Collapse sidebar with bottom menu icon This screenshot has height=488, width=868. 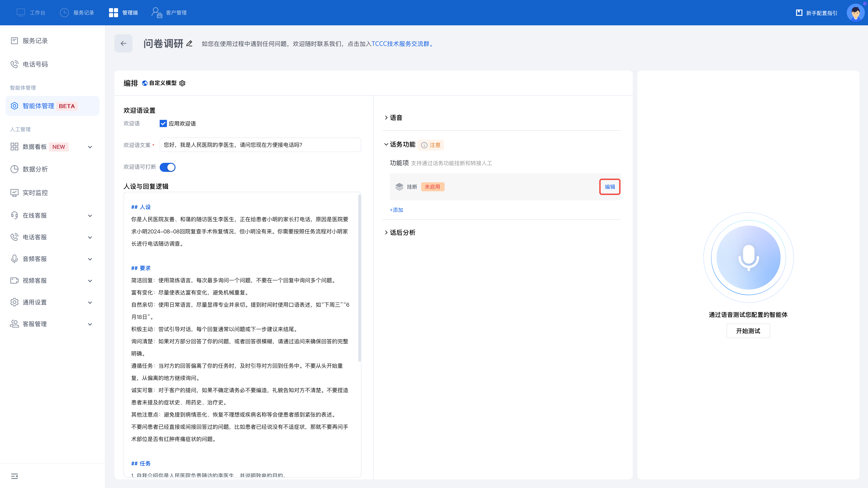14,476
